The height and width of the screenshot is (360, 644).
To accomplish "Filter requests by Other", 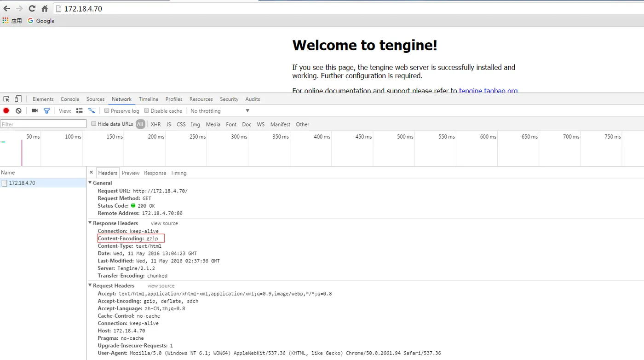I will click(x=303, y=124).
